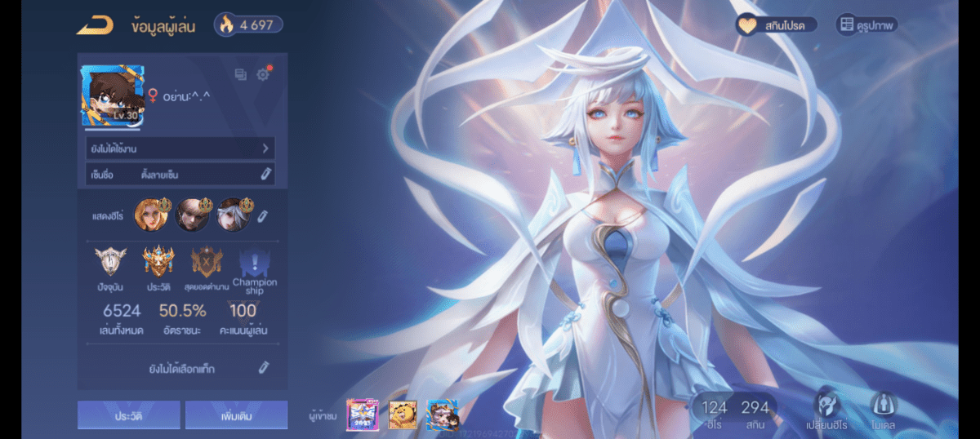Edit the showcased heroes pencil icon
Viewport: 980px width, 439px height.
(x=262, y=216)
